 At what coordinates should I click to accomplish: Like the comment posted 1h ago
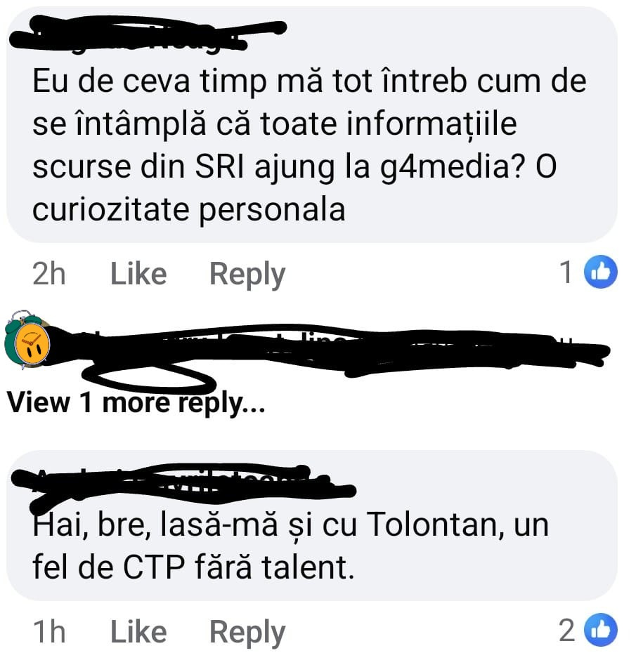click(138, 632)
